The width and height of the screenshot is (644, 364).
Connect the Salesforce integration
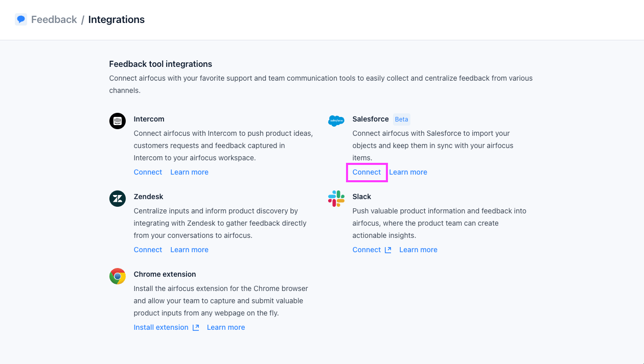(366, 172)
